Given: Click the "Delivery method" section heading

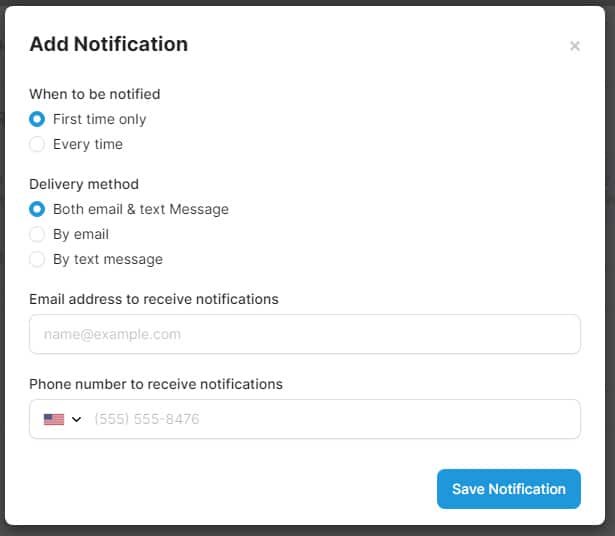Looking at the screenshot, I should (x=84, y=184).
